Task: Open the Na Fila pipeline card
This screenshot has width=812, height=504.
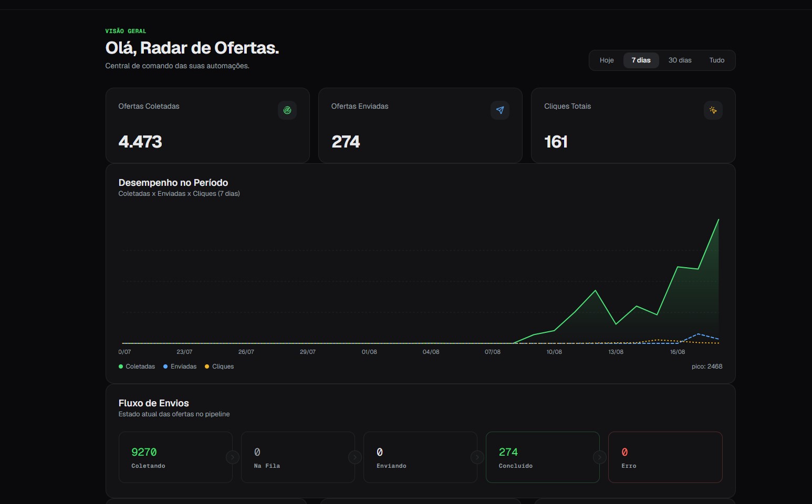Action: (298, 457)
